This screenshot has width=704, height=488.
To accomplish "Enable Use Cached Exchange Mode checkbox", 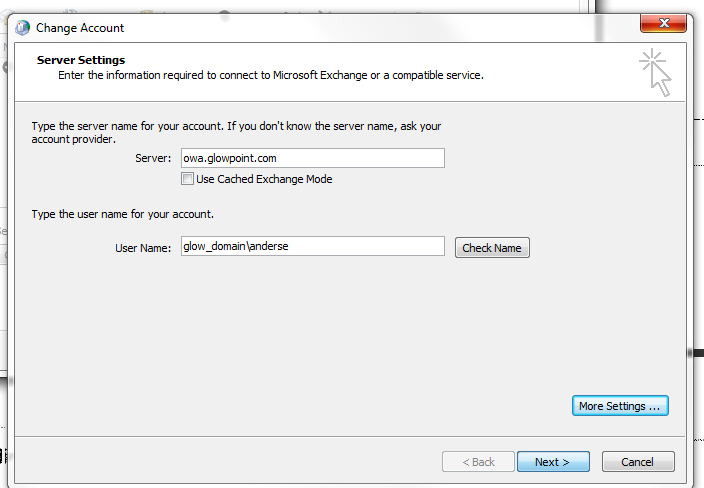I will point(187,179).
